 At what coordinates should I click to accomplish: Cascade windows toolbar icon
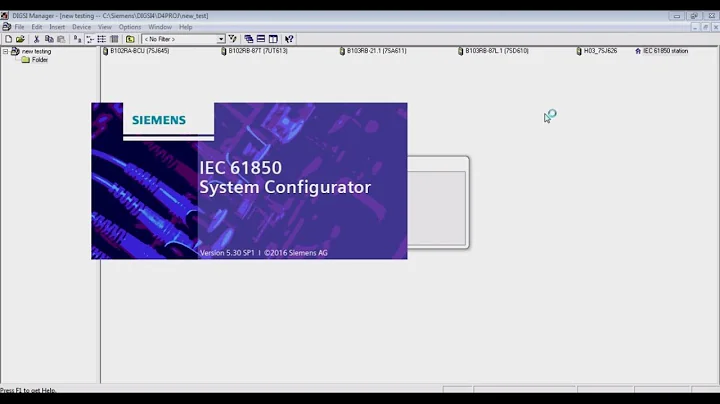[x=248, y=39]
